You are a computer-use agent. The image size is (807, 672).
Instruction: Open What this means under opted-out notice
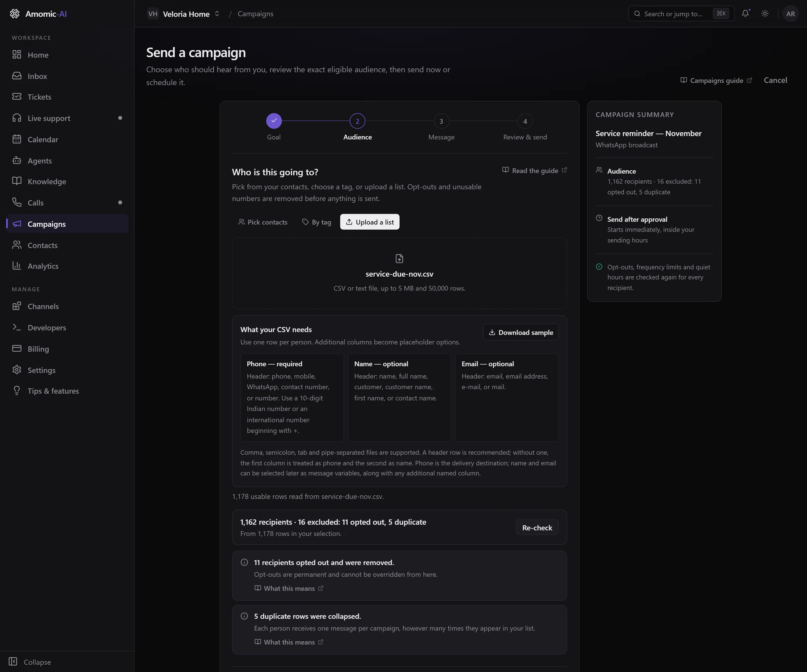pos(289,588)
